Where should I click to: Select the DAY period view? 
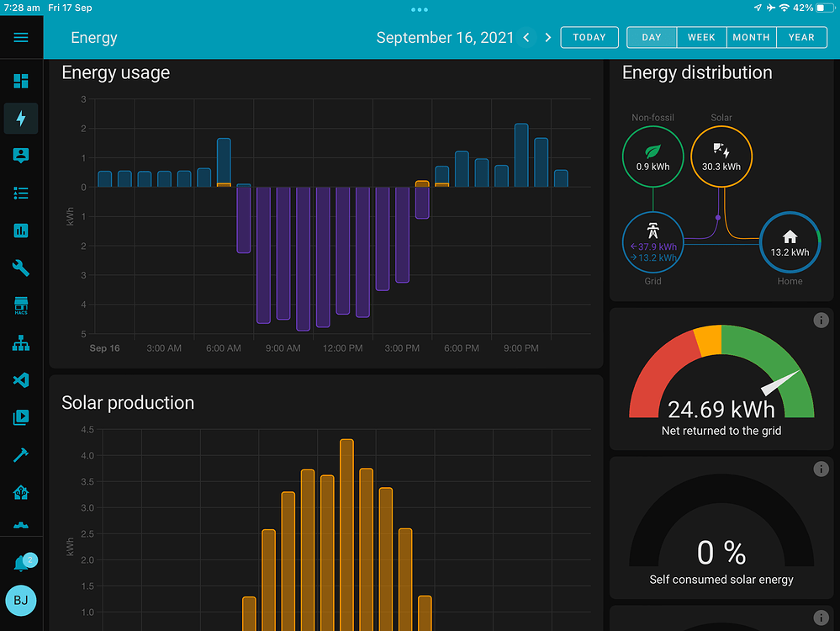[x=652, y=38]
